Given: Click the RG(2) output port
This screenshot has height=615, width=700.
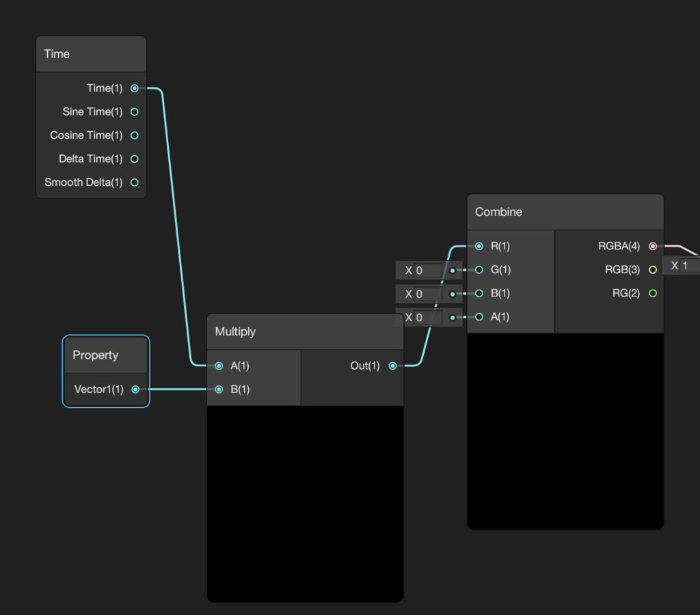Looking at the screenshot, I should (653, 294).
